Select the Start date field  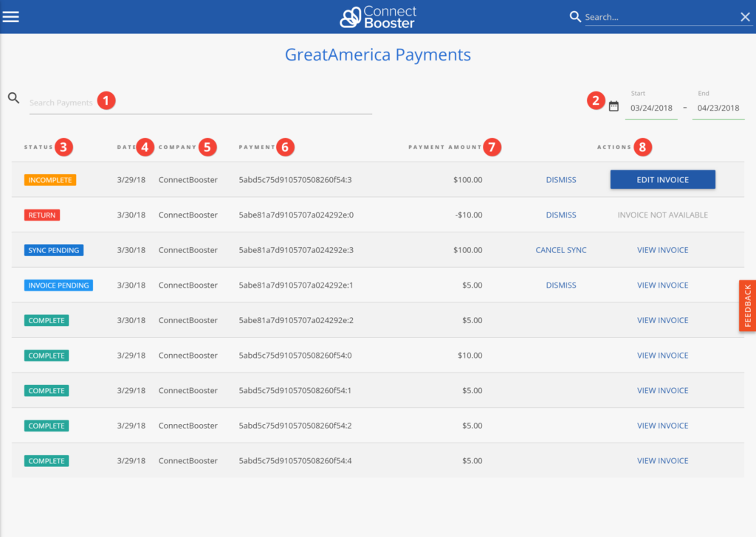[x=650, y=108]
